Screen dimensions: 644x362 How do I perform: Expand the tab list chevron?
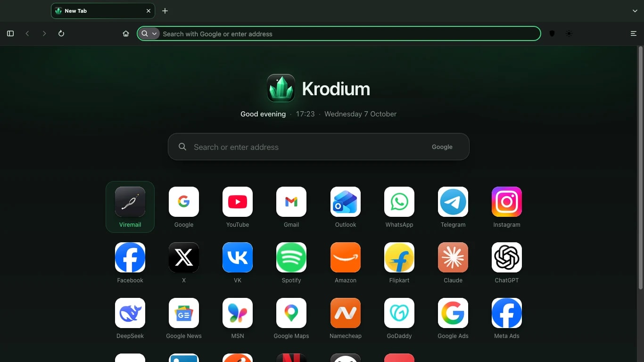pos(635,11)
